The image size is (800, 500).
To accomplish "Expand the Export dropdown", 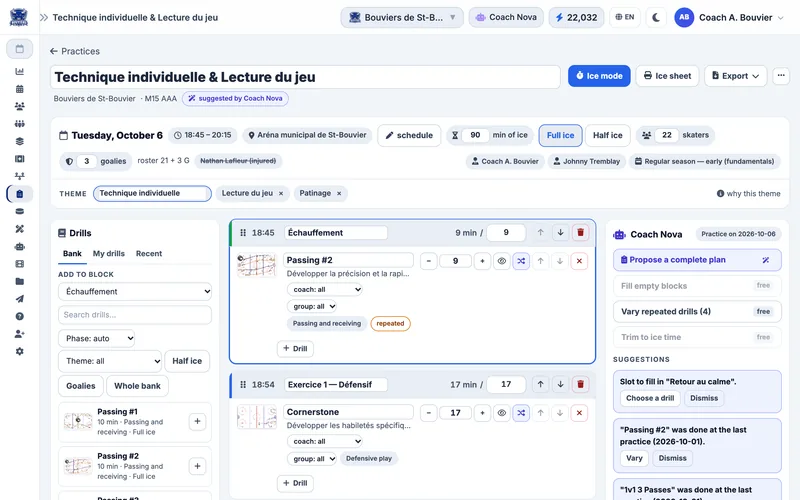I will (735, 76).
